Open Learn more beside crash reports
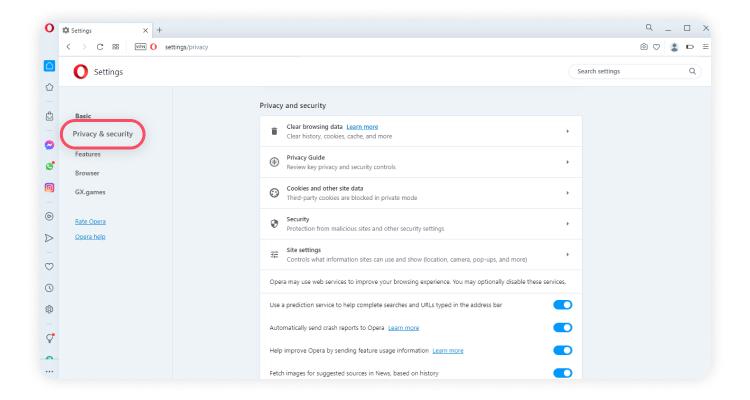The image size is (750, 400). click(403, 328)
